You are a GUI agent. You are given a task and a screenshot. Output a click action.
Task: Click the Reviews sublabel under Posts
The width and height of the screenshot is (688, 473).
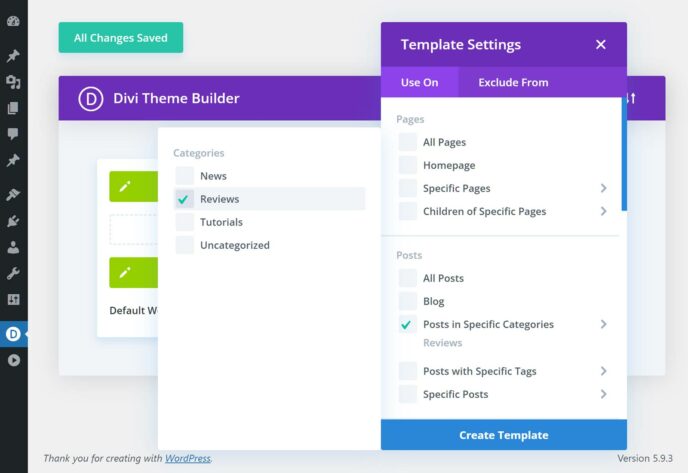[442, 343]
